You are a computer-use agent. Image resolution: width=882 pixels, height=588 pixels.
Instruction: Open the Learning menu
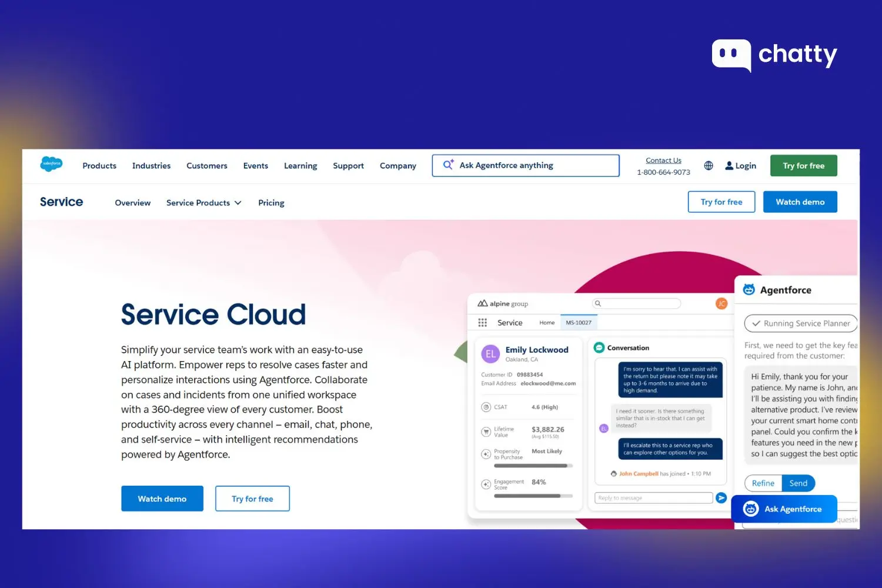coord(300,166)
